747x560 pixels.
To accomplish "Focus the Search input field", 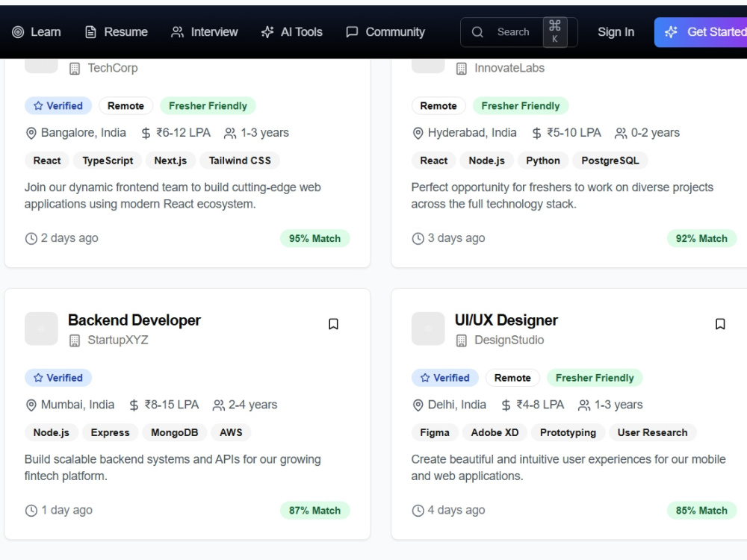I will tap(519, 32).
